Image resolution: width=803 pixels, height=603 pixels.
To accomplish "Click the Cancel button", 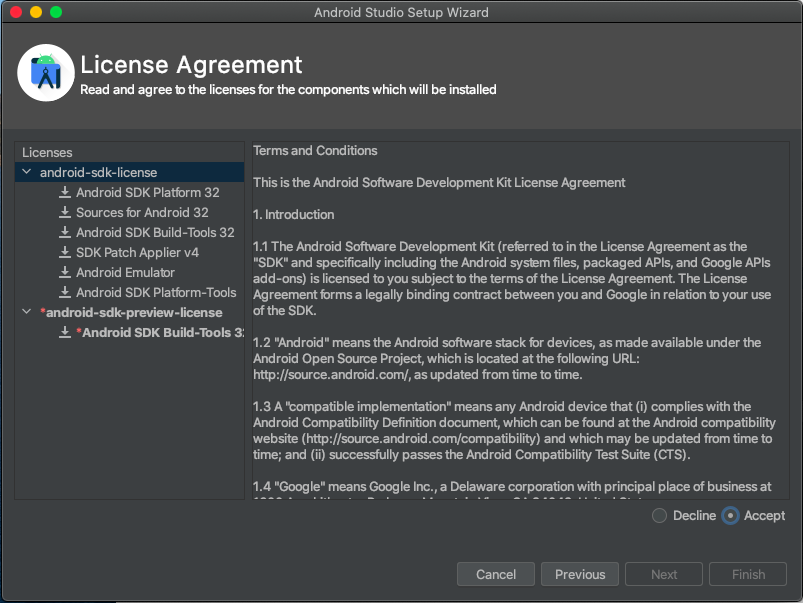I will coord(496,574).
